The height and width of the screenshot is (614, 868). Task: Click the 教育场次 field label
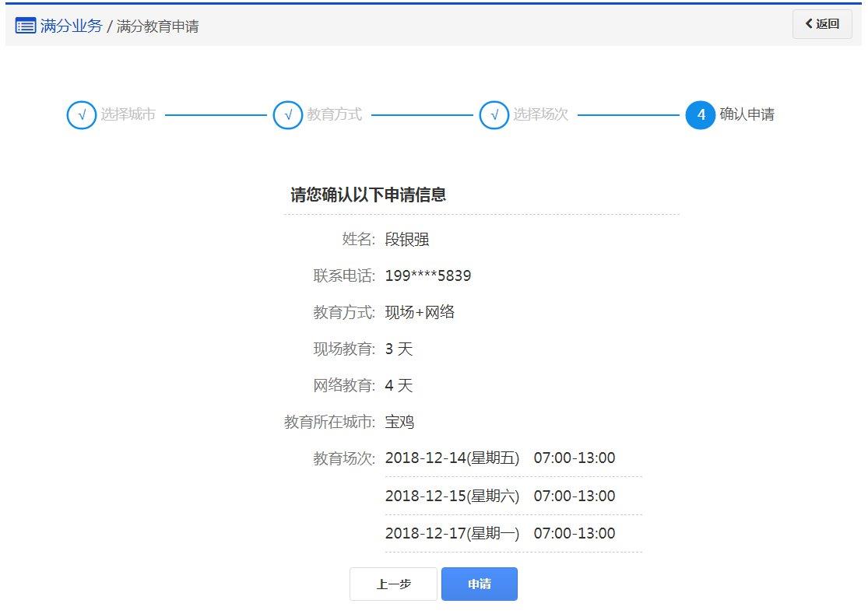[344, 458]
